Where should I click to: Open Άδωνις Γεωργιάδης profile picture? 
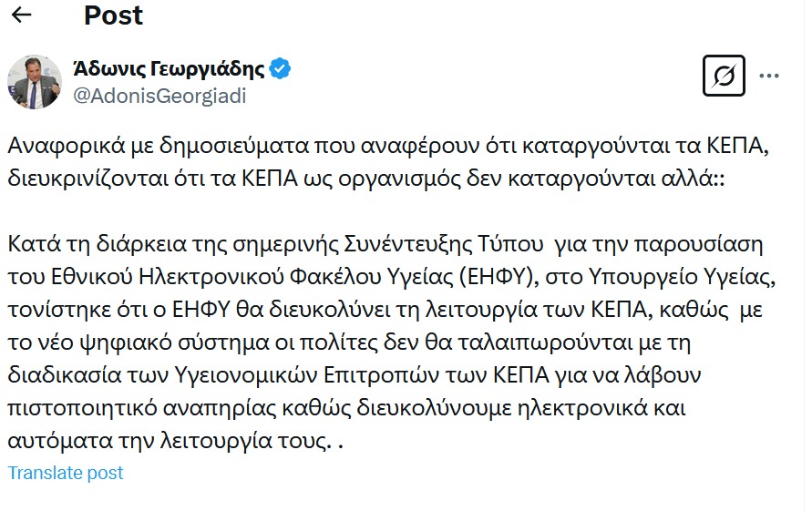(35, 81)
